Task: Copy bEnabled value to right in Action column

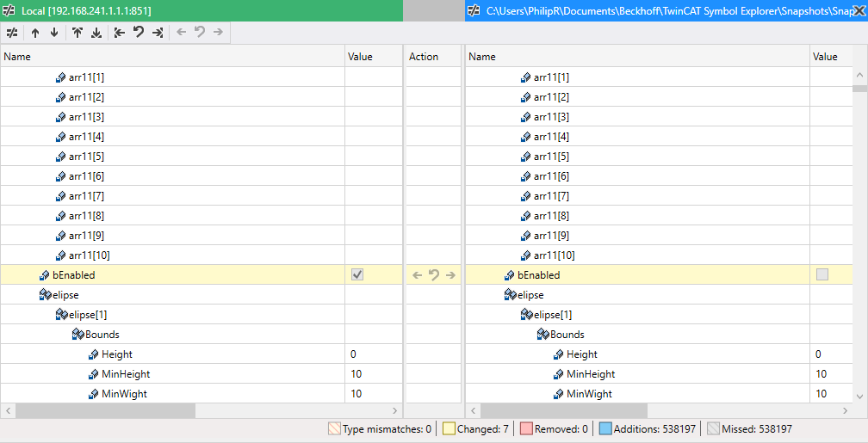Action: pyautogui.click(x=450, y=275)
